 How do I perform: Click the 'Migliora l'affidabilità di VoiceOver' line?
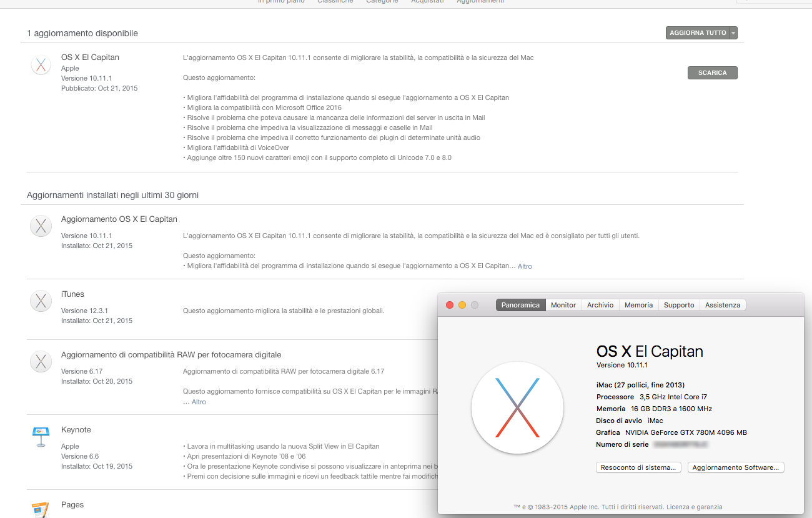tap(235, 147)
